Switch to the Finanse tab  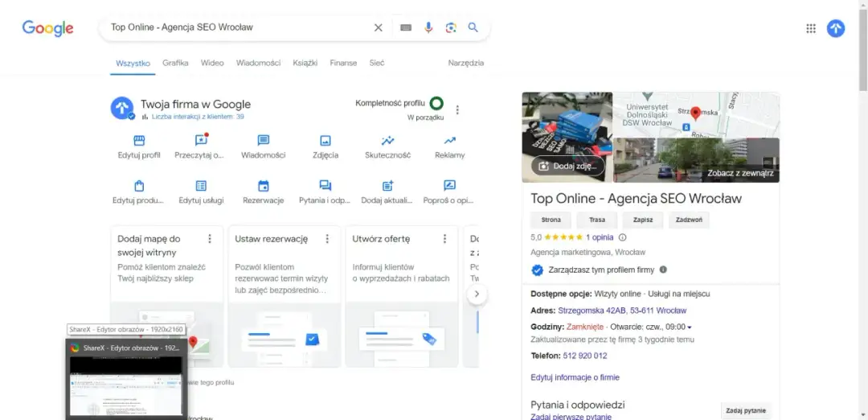(343, 64)
